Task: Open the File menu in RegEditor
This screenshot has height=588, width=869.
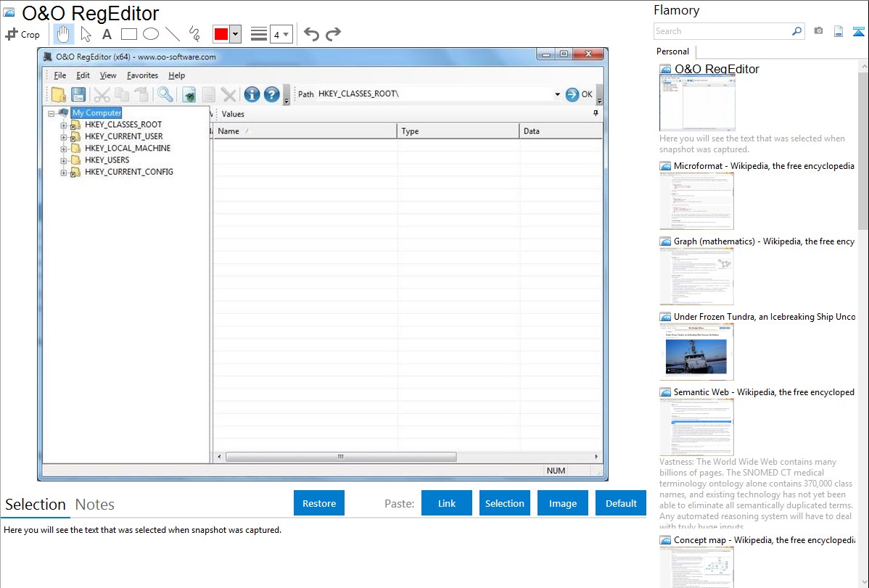Action: (60, 75)
